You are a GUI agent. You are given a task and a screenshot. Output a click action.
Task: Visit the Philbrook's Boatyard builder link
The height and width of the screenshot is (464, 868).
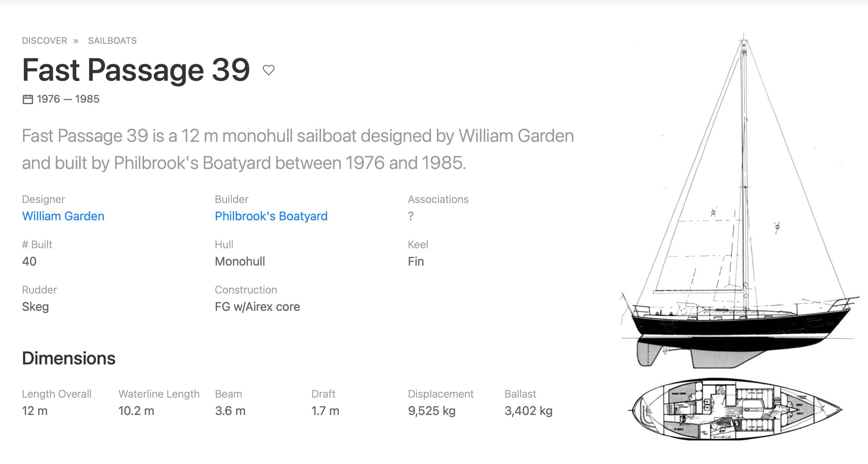pyautogui.click(x=271, y=216)
